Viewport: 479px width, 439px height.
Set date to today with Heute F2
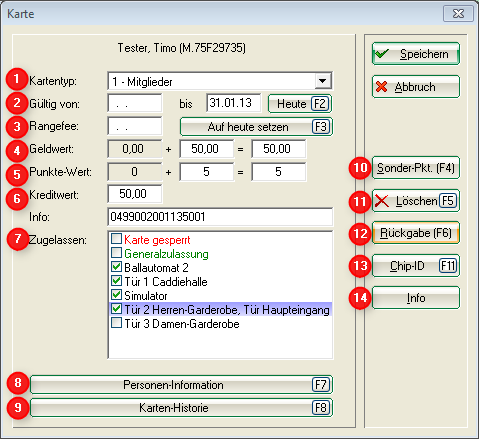pyautogui.click(x=300, y=104)
